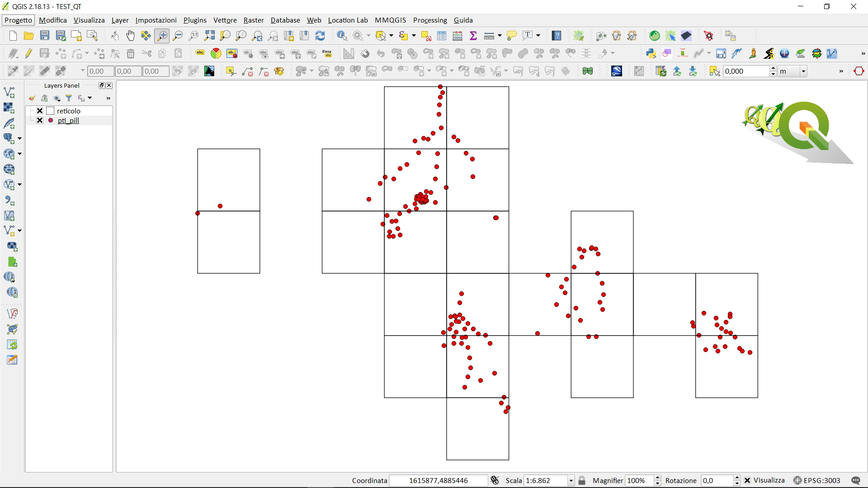Expand the measure tool dropdown arrow
The image size is (868, 488).
[500, 36]
